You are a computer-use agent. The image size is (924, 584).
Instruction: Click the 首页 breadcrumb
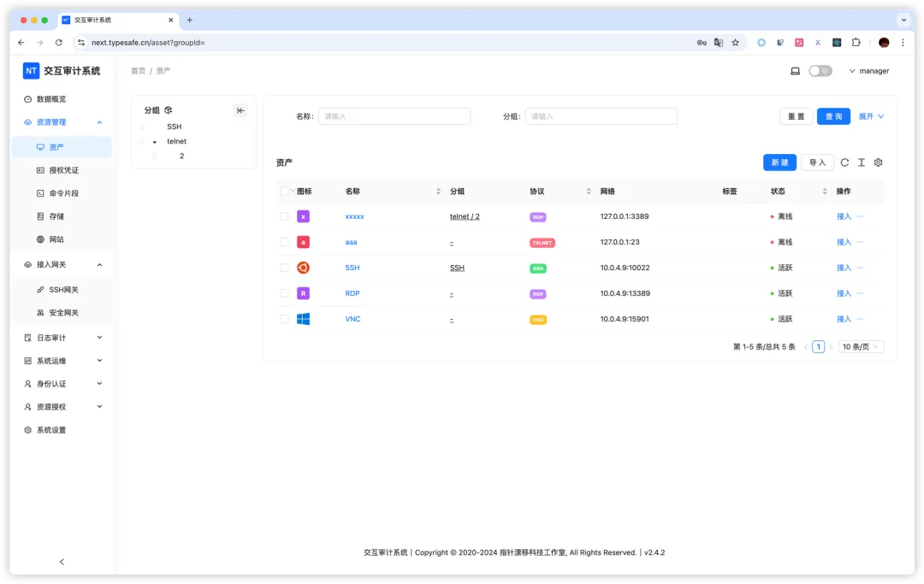[x=138, y=71]
